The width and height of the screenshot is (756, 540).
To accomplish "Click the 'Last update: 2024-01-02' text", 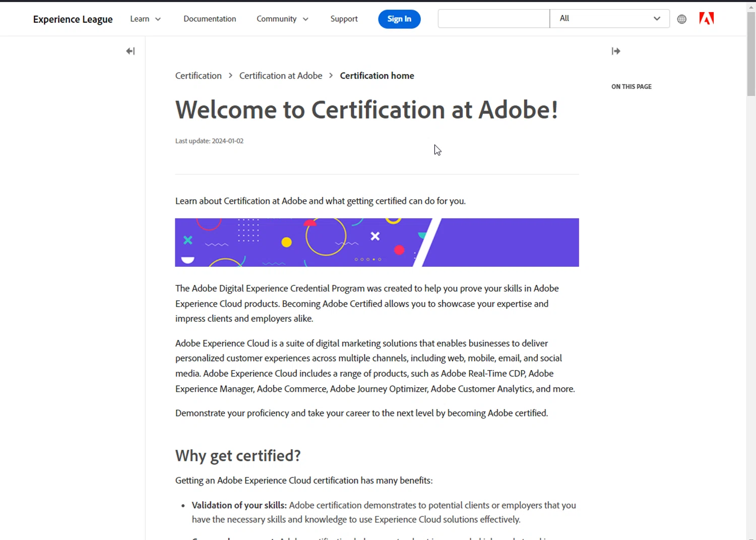I will pos(209,141).
